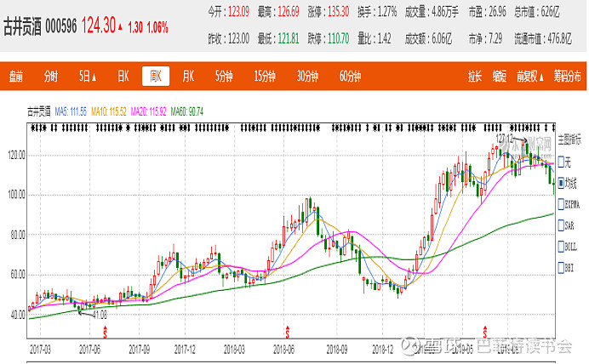Click 拉长 to stretch the chart
Screen dimensions: 589x364
coord(475,77)
